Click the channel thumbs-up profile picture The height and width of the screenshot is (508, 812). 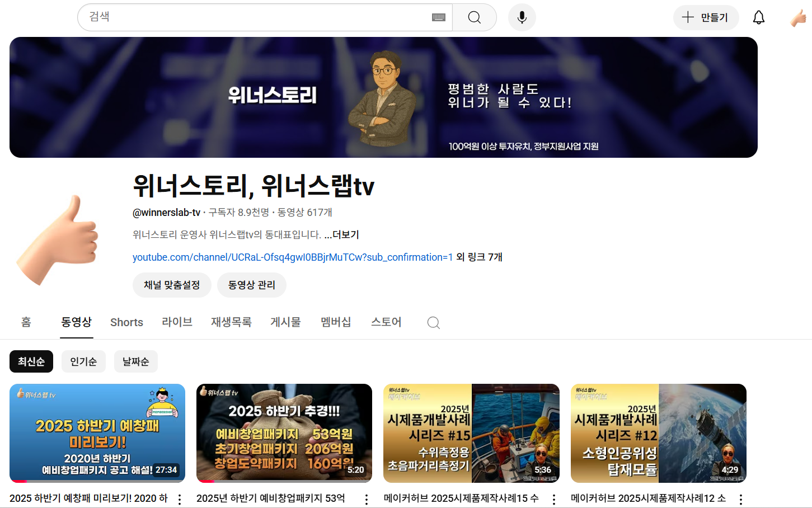pos(57,240)
